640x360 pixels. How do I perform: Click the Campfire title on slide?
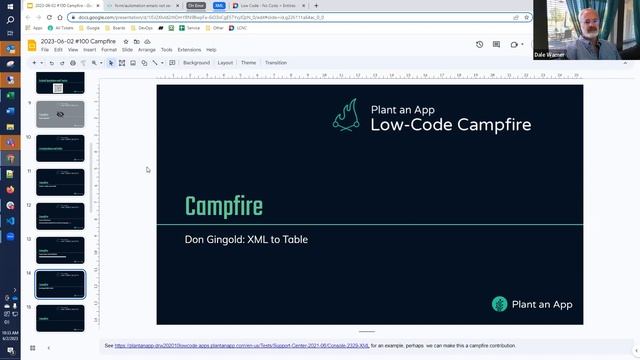pyautogui.click(x=224, y=207)
